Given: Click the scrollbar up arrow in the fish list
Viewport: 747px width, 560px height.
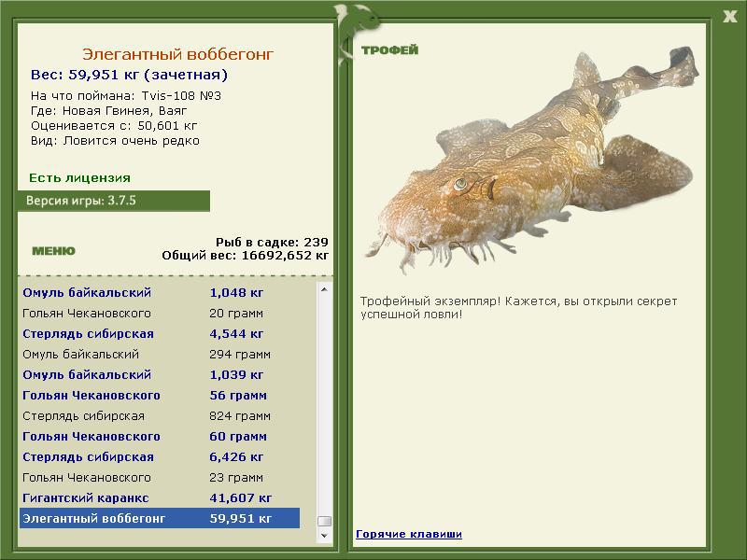Looking at the screenshot, I should coord(324,289).
